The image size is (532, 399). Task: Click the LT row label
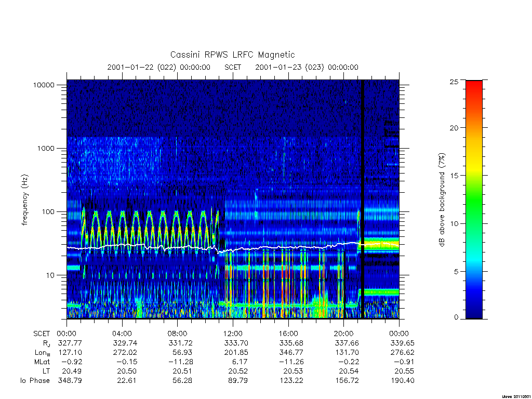click(46, 371)
